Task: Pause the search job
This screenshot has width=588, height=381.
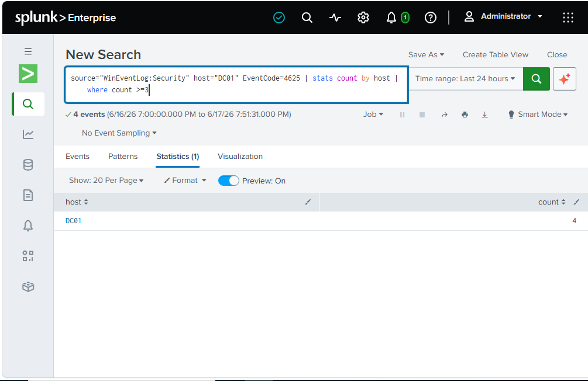Action: click(402, 115)
